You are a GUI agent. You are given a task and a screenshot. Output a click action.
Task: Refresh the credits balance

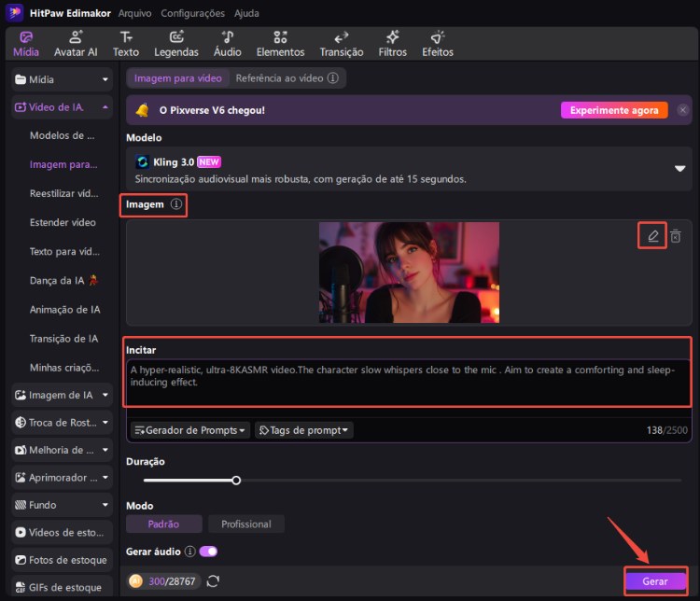[x=213, y=580]
